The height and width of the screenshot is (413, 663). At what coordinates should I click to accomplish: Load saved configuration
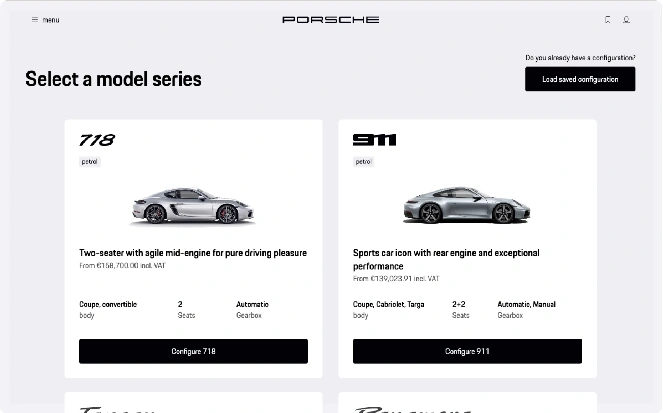pos(580,79)
